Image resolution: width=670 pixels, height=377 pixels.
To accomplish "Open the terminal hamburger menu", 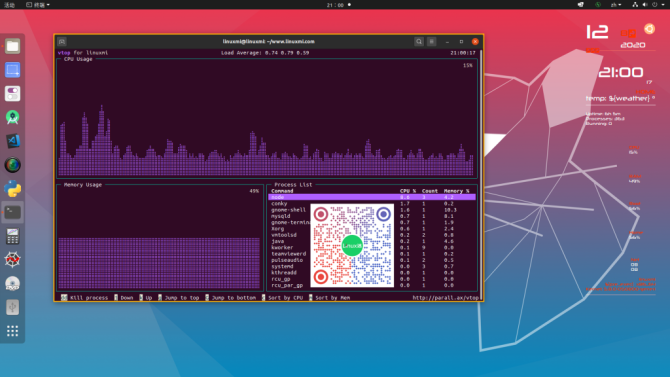I will pyautogui.click(x=432, y=41).
